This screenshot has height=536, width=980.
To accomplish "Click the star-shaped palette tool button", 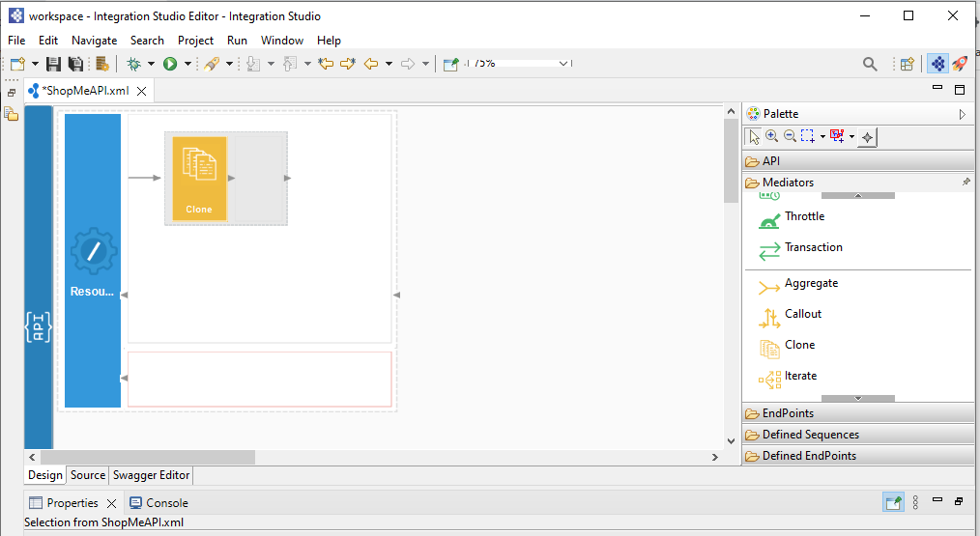I will (x=868, y=137).
